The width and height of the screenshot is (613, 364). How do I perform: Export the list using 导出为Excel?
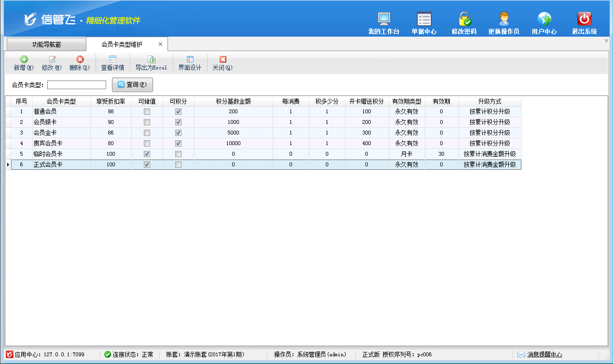[x=151, y=63]
